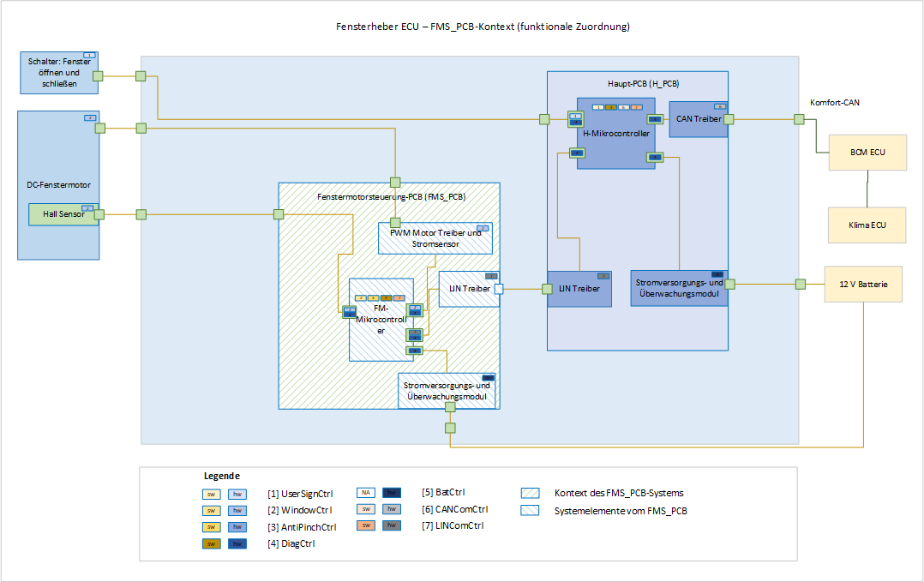This screenshot has width=924, height=582.
Task: Click the [2] WindowCtrl legend label
Action: click(x=299, y=511)
